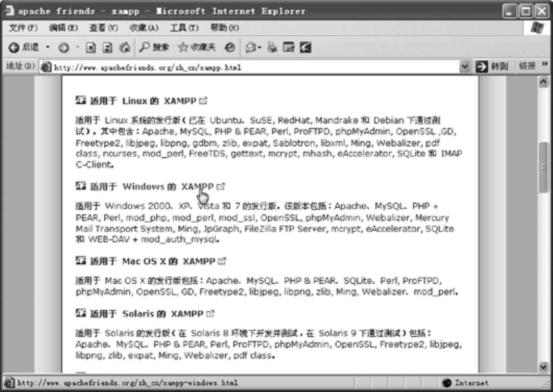This screenshot has width=553, height=392.
Task: Click the vertical scrollbar thumb
Action: point(544,167)
